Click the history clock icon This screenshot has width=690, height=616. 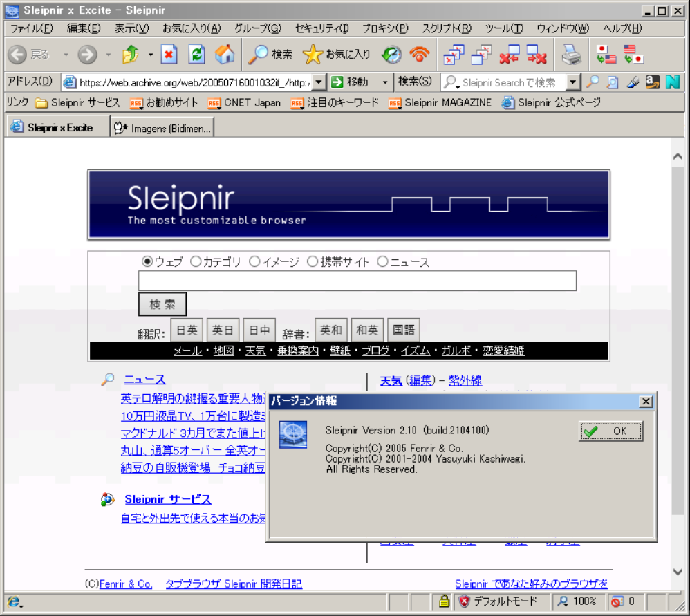point(391,55)
